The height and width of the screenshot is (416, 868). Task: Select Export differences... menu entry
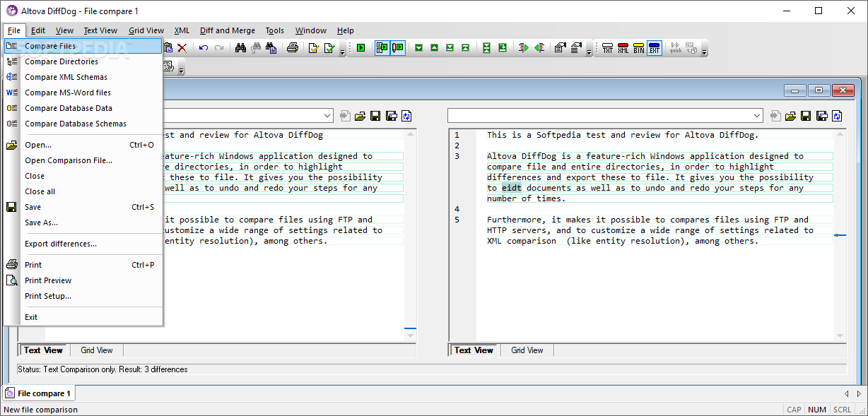pos(83,244)
